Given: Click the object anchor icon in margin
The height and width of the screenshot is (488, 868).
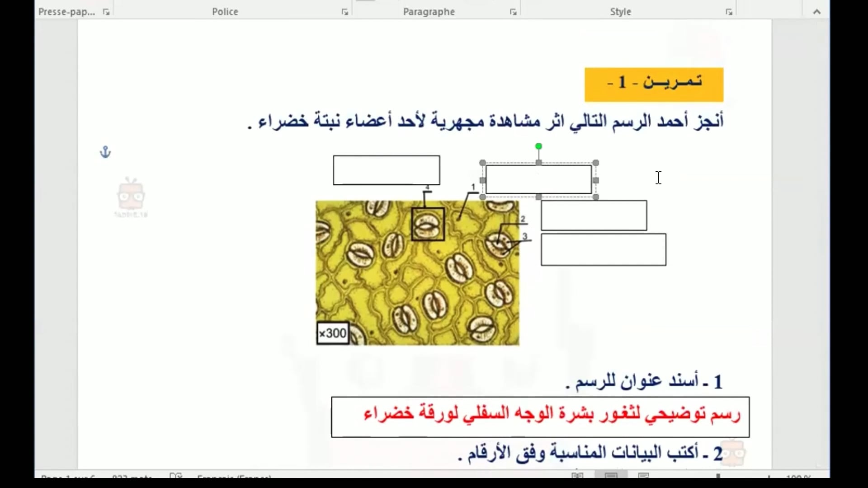Looking at the screenshot, I should 105,152.
